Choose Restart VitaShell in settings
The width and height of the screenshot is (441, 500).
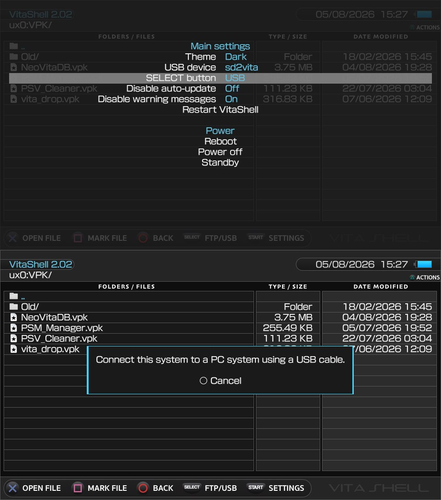click(220, 110)
